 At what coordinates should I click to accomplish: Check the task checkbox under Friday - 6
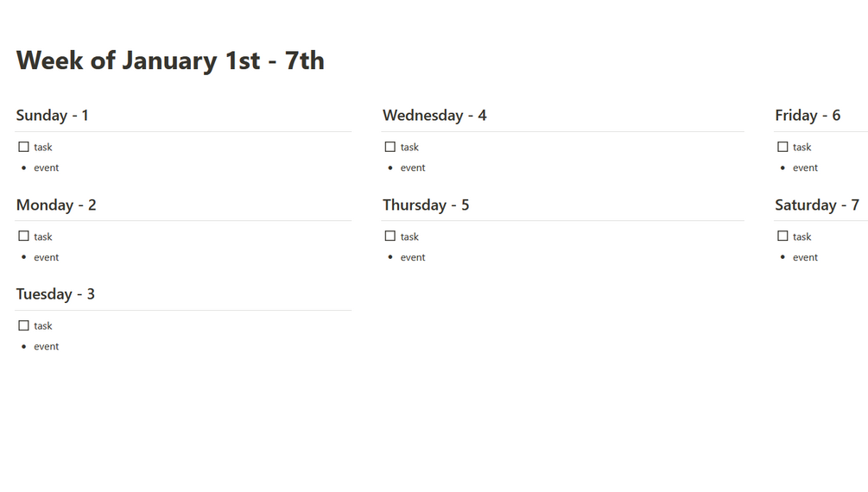[x=782, y=147]
